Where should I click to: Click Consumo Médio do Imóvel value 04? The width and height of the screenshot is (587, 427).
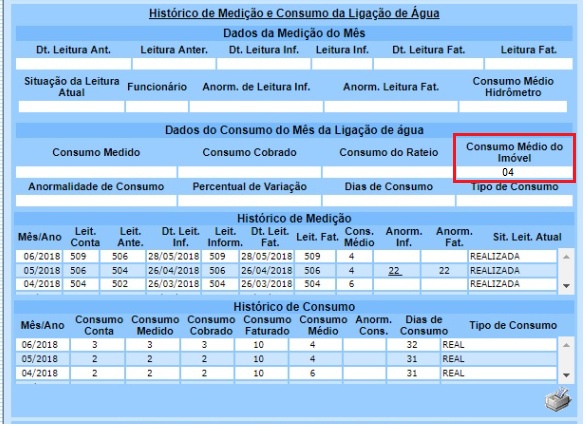point(508,172)
